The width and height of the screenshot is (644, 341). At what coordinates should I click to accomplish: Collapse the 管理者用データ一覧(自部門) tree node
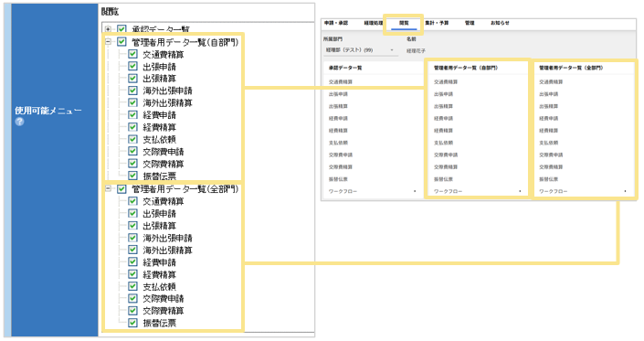pos(108,41)
